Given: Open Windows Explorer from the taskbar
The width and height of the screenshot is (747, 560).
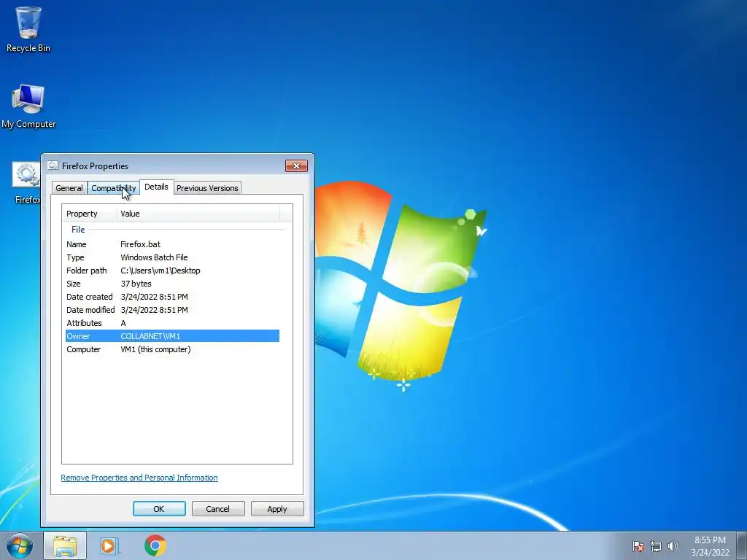Looking at the screenshot, I should (65, 545).
